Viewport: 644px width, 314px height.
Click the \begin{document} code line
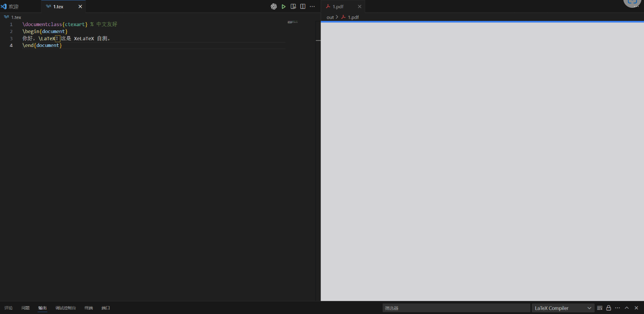45,31
